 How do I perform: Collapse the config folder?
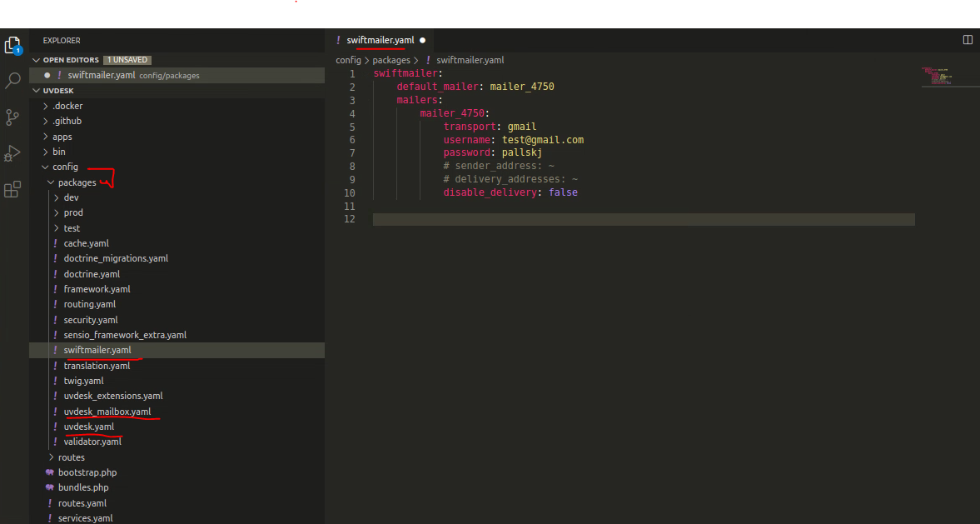[46, 167]
